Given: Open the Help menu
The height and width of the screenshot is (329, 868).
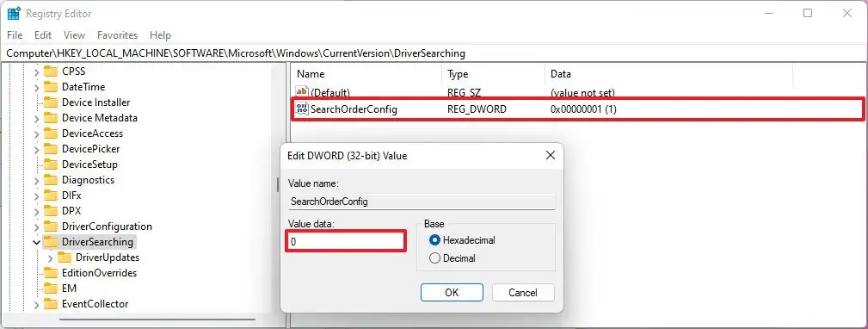Looking at the screenshot, I should click(x=160, y=35).
